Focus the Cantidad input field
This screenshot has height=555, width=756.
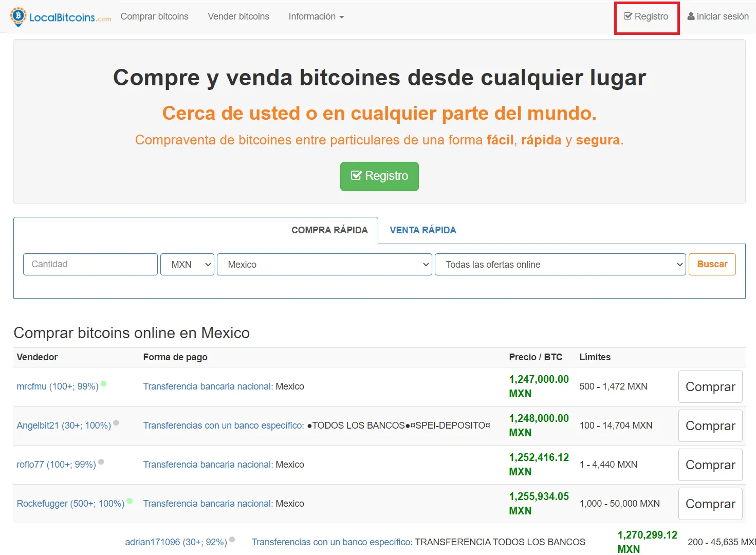90,264
